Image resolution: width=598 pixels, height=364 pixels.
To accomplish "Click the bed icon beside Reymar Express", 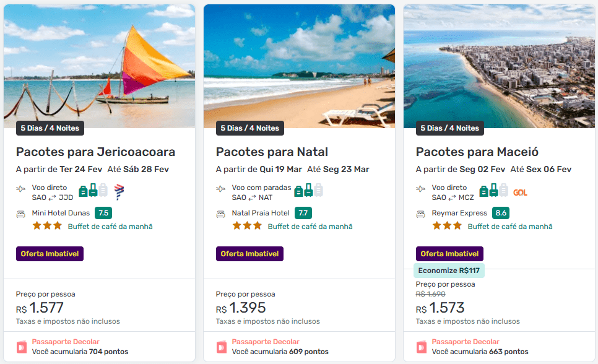I will pyautogui.click(x=421, y=214).
